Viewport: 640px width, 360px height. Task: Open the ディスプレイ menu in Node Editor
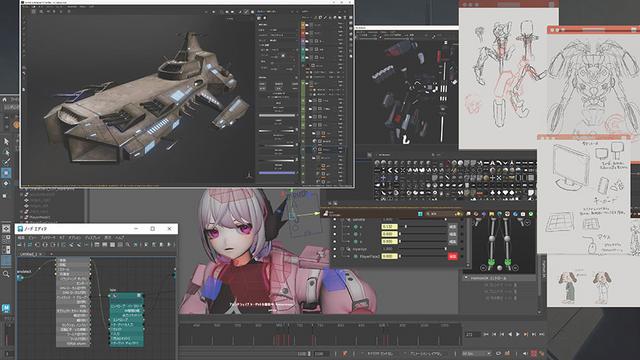[92, 238]
